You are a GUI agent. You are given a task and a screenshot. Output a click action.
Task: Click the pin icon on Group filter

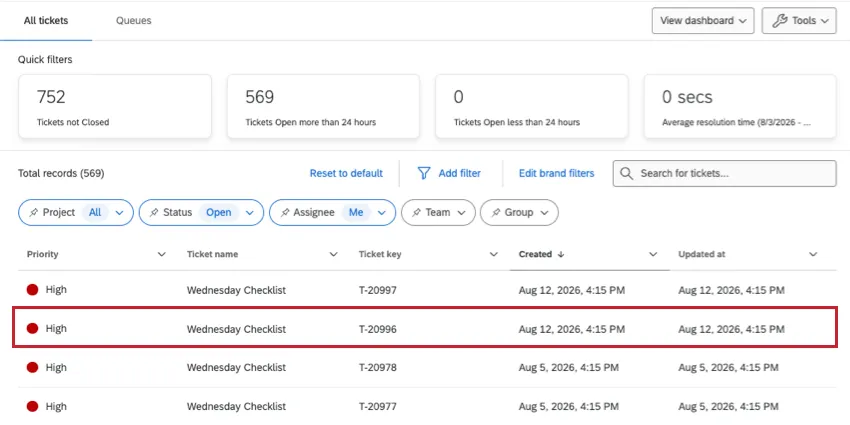[x=495, y=212]
